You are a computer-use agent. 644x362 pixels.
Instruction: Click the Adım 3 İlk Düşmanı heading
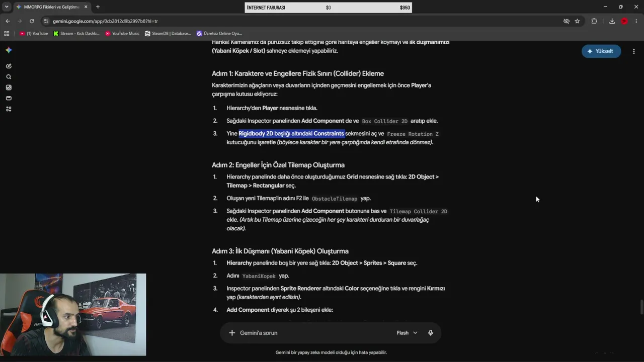280,251
